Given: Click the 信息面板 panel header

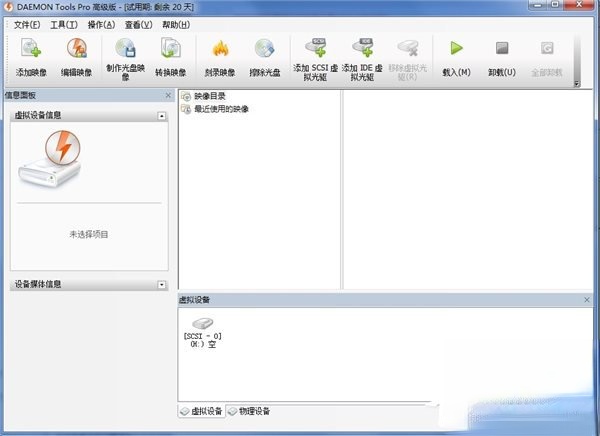Looking at the screenshot, I should click(89, 95).
